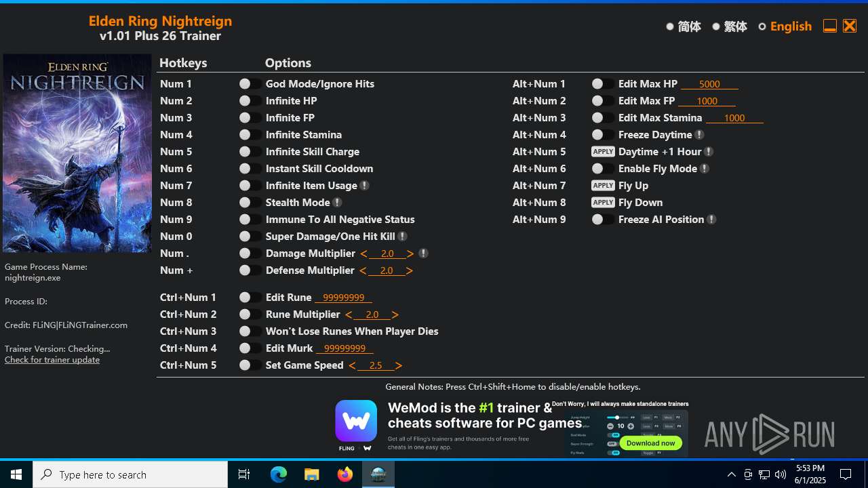Click the Edit Rune value field

click(x=343, y=298)
